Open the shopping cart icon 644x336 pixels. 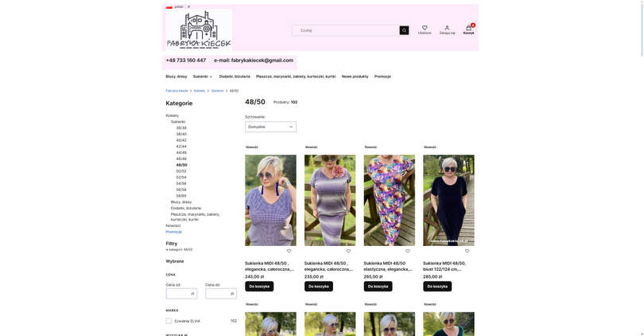(x=468, y=28)
